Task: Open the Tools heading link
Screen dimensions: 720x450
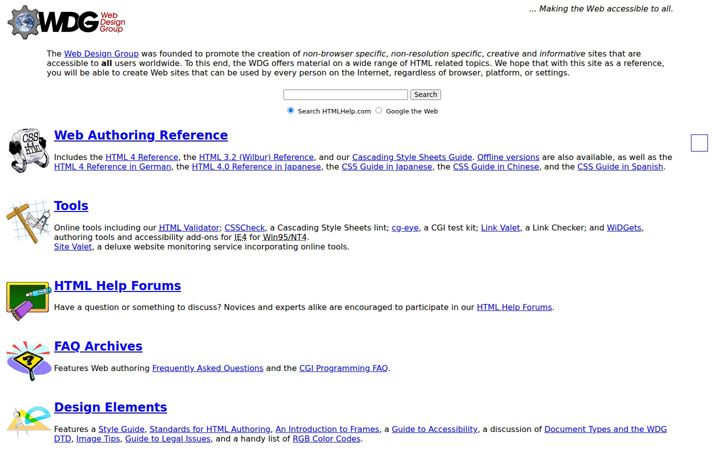Action: coord(71,206)
